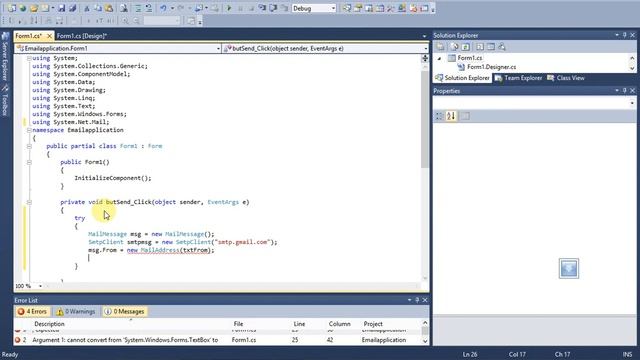Image resolution: width=640 pixels, height=360 pixels.
Task: Open the Debug configuration dropdown
Action: [x=333, y=8]
